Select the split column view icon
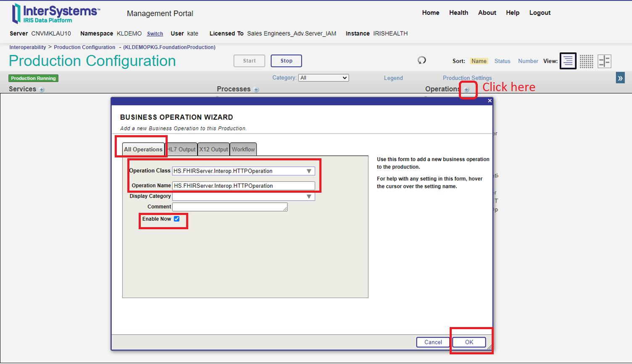This screenshot has height=364, width=632. point(604,61)
